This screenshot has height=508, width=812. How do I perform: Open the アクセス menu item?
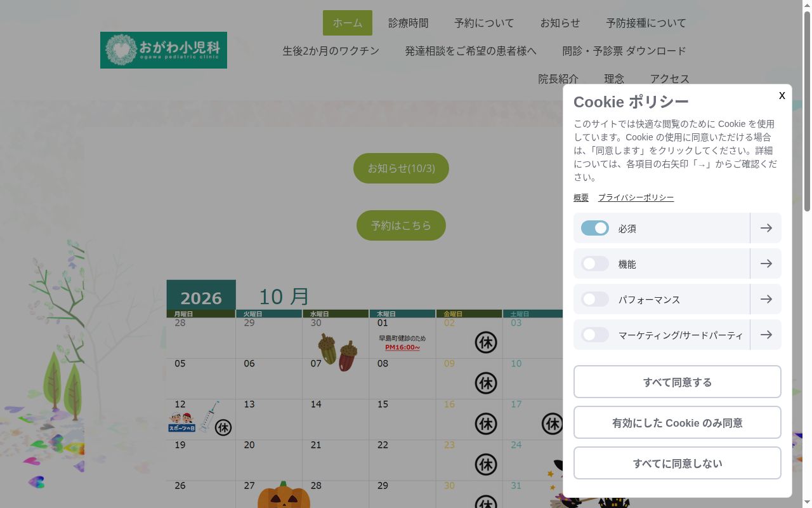pyautogui.click(x=670, y=79)
